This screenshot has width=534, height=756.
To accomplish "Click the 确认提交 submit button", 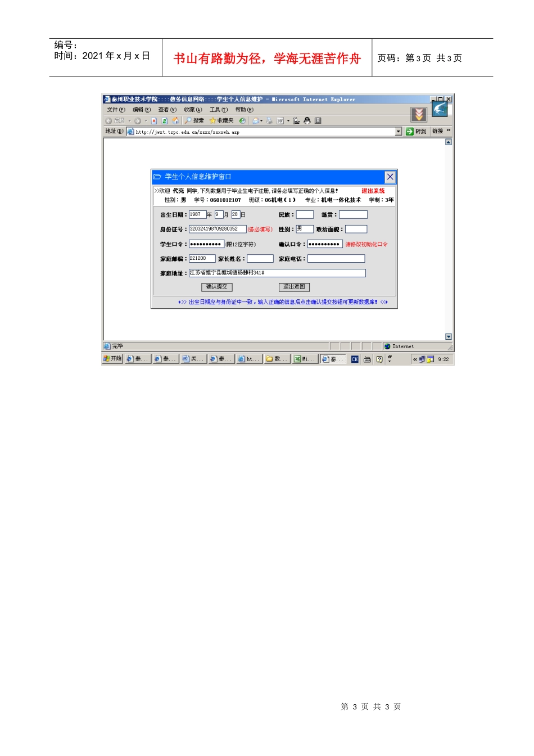I will click(x=217, y=287).
